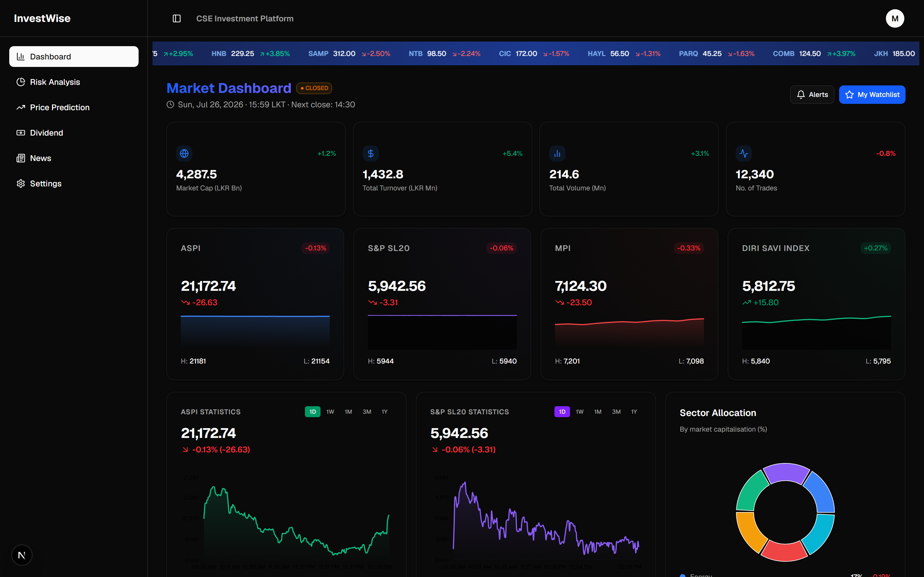Click the Market Cap globe icon
The height and width of the screenshot is (577, 924).
coord(184,153)
